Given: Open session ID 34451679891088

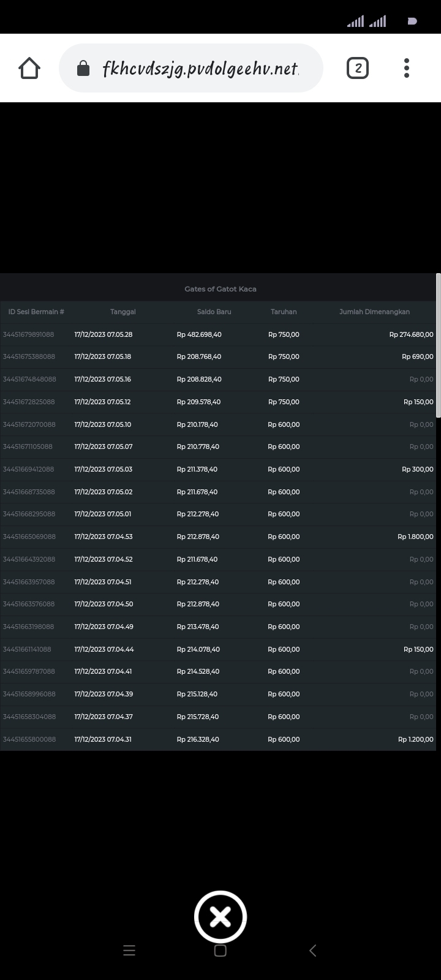Looking at the screenshot, I should pyautogui.click(x=29, y=334).
